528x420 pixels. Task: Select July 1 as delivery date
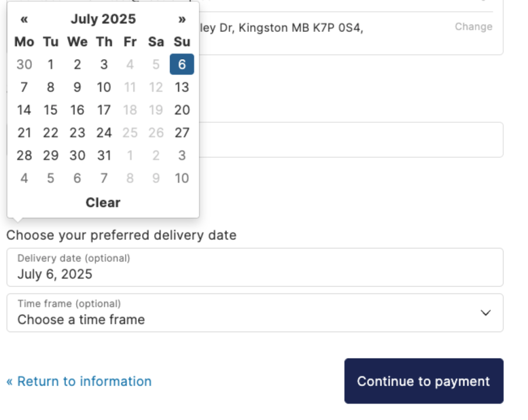(x=51, y=65)
